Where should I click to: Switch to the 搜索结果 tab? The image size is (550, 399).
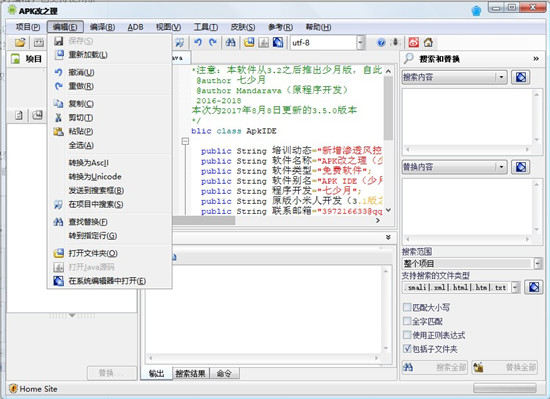(190, 373)
